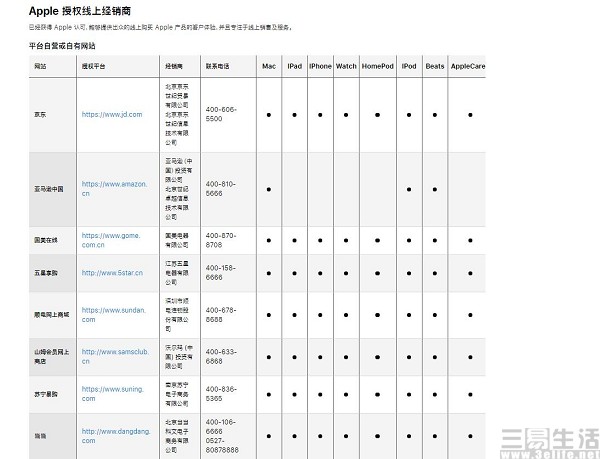Click the Mac dot in jd.com row

[x=269, y=115]
